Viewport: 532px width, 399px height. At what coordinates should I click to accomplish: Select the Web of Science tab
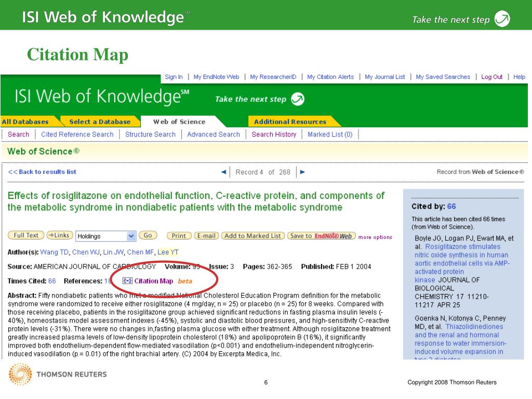click(x=179, y=122)
